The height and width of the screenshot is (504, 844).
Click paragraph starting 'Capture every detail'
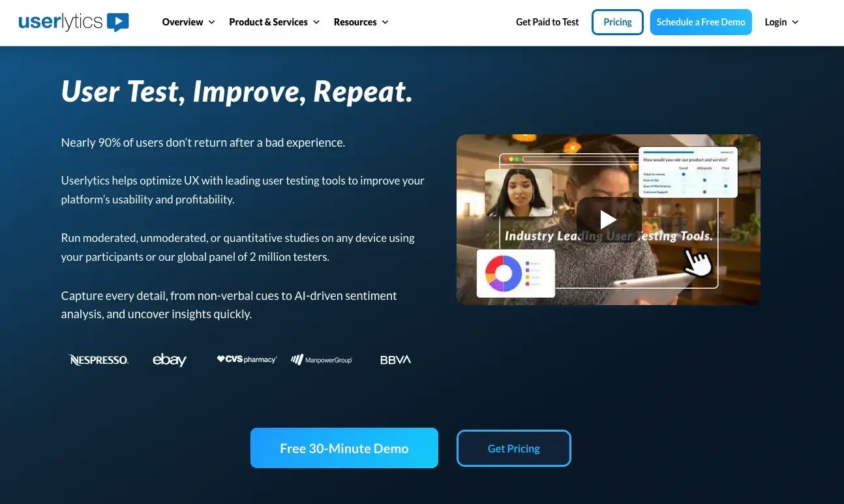[229, 304]
